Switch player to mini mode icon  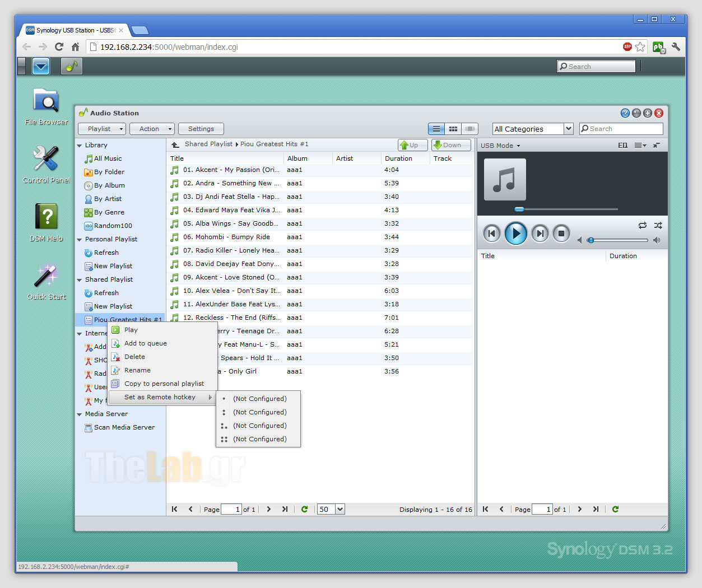(657, 146)
